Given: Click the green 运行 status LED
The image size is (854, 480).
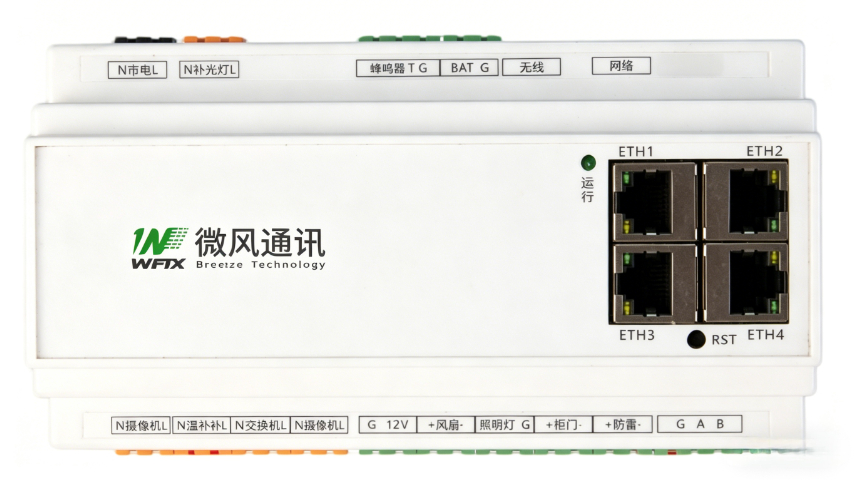Looking at the screenshot, I should click(588, 162).
